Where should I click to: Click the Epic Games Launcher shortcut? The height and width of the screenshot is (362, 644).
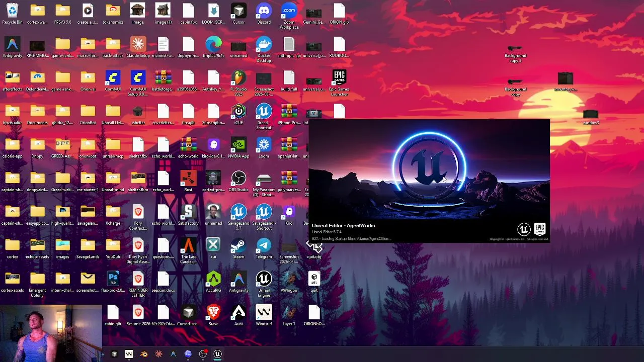point(339,83)
